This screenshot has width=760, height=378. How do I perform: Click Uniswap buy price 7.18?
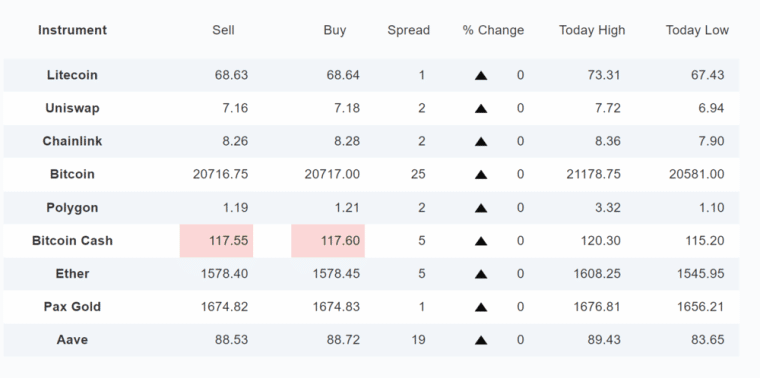click(347, 108)
